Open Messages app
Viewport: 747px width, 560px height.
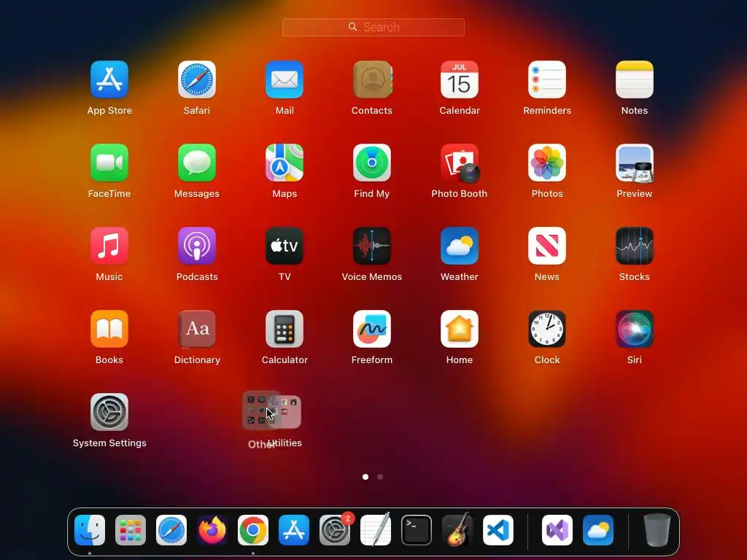coord(197,163)
